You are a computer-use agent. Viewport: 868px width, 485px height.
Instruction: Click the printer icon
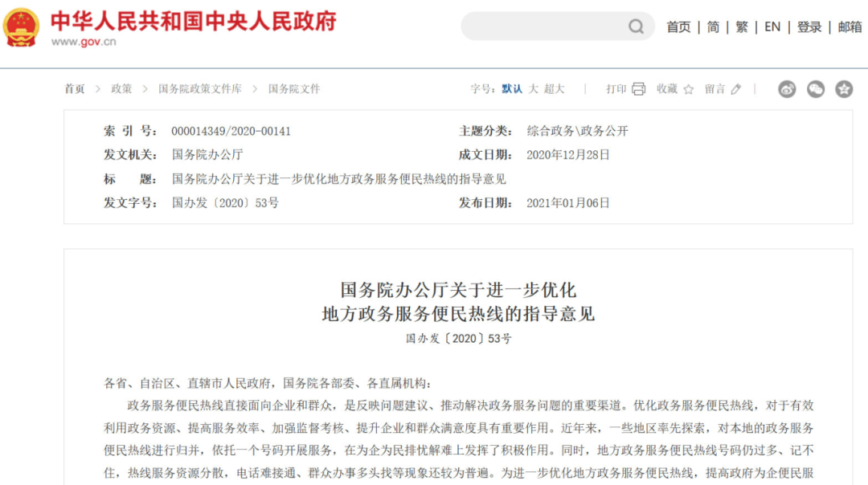638,89
